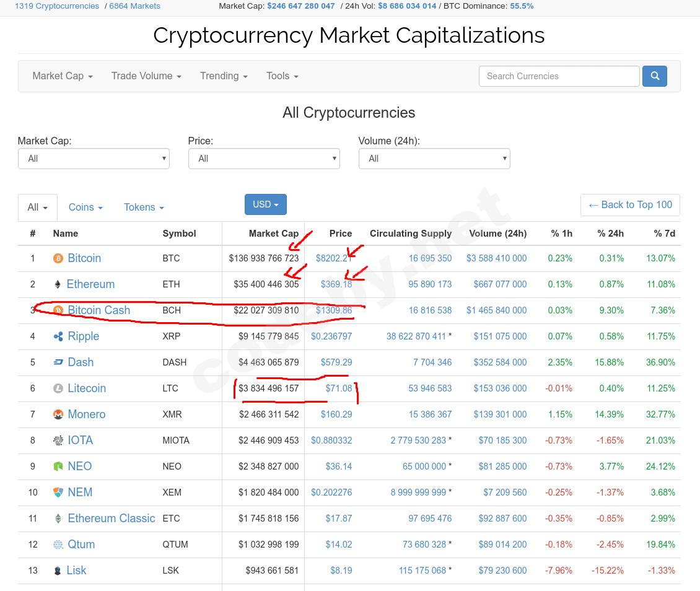Click Bitcoin price $8202.21
The width and height of the screenshot is (700, 591).
click(x=334, y=258)
